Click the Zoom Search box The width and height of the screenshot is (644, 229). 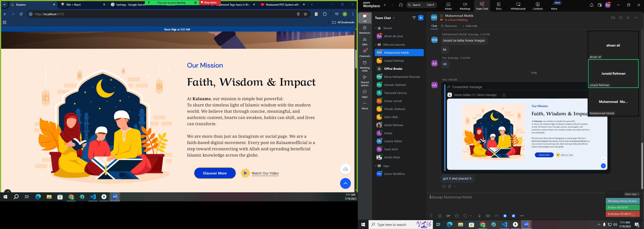coord(422,5)
